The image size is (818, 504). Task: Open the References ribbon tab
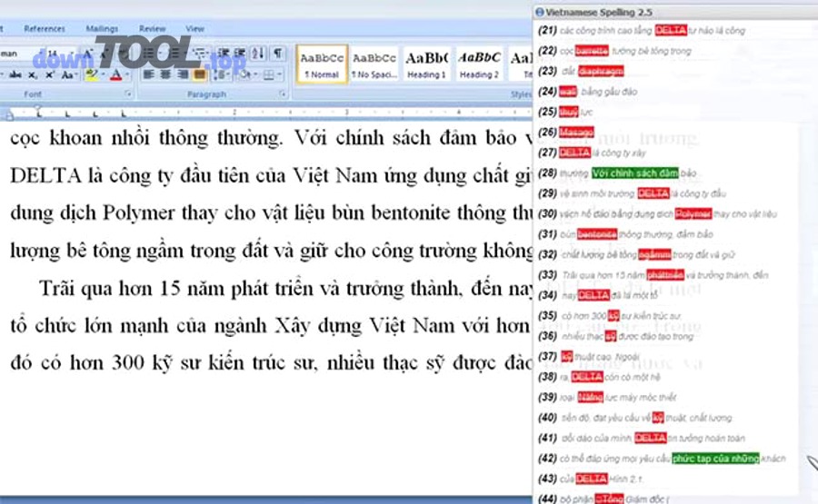click(45, 29)
